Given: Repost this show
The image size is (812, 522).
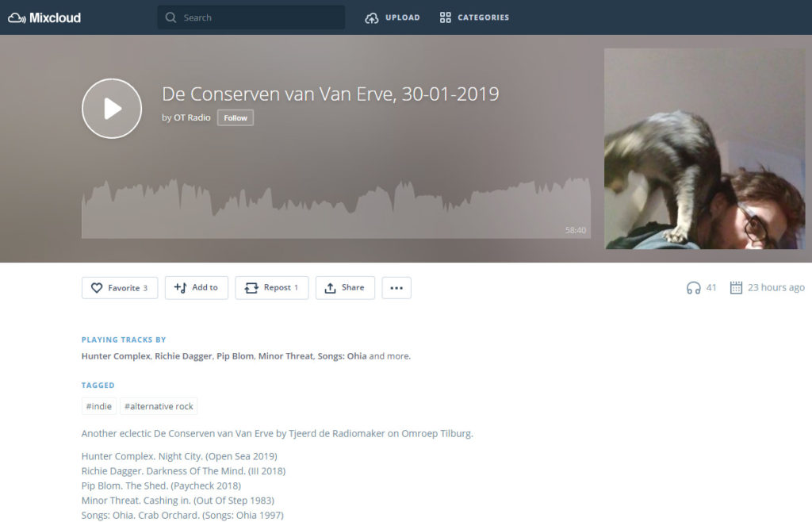Looking at the screenshot, I should (272, 288).
